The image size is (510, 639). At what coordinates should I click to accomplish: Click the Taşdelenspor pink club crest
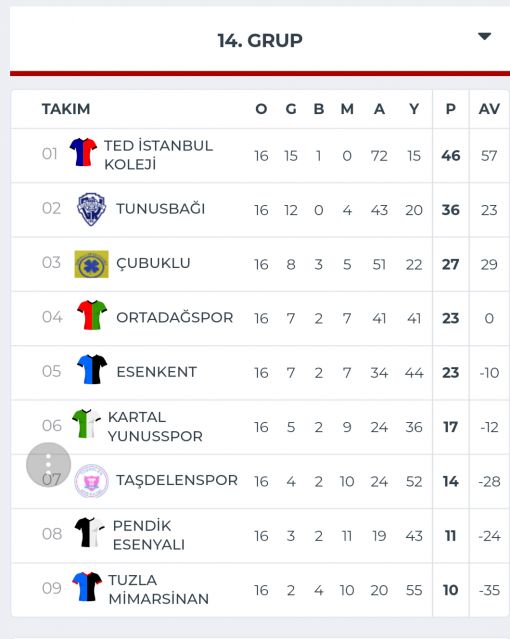[91, 481]
